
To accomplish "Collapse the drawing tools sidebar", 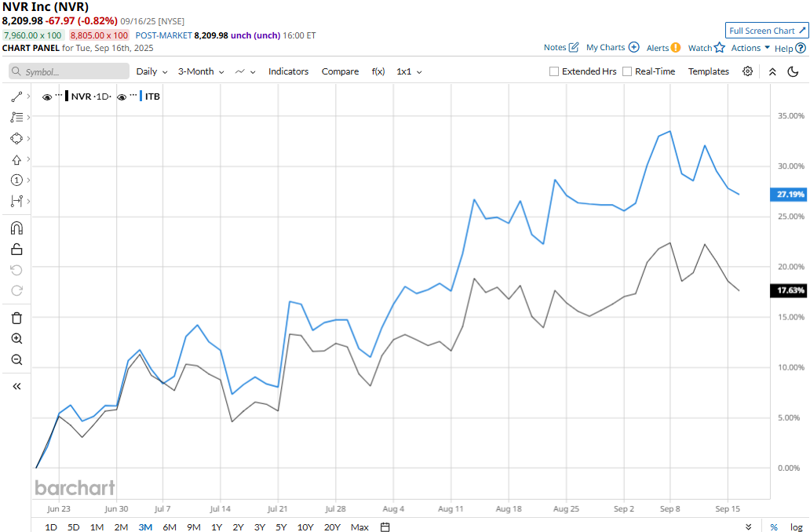I will [16, 386].
